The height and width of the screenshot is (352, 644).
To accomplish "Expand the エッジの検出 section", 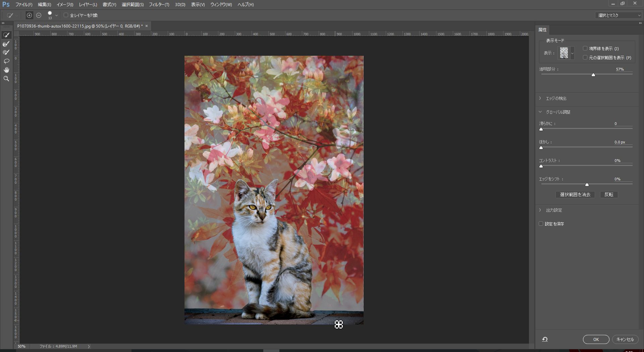I will pos(540,98).
